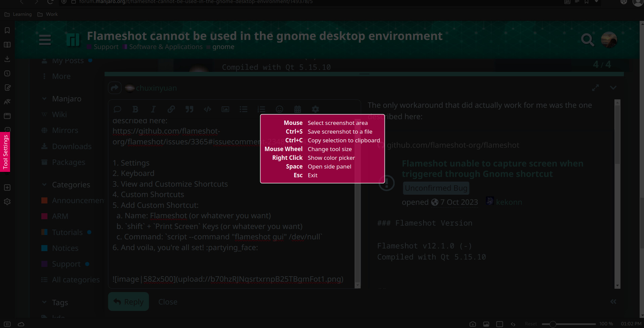The height and width of the screenshot is (328, 644).
Task: Open the History panel clock icon
Action: pyautogui.click(x=7, y=73)
